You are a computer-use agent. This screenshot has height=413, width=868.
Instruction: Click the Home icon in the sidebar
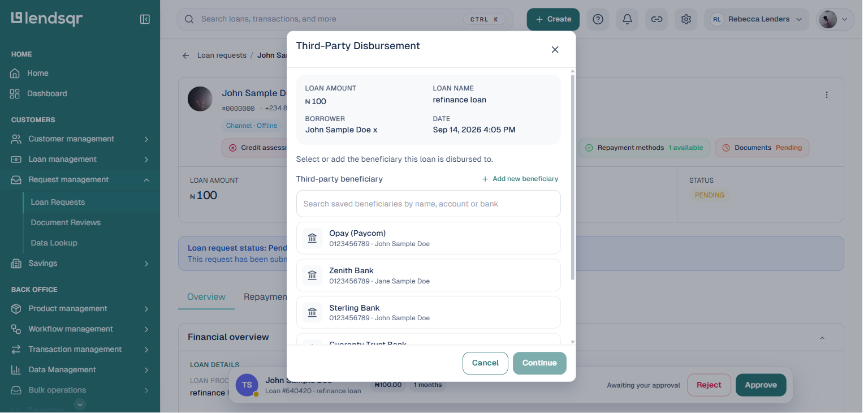(x=15, y=73)
